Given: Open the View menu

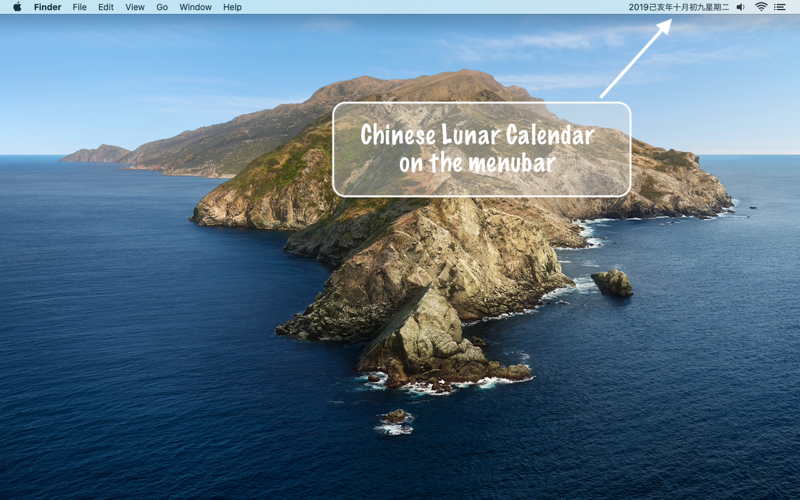Looking at the screenshot, I should [x=135, y=7].
